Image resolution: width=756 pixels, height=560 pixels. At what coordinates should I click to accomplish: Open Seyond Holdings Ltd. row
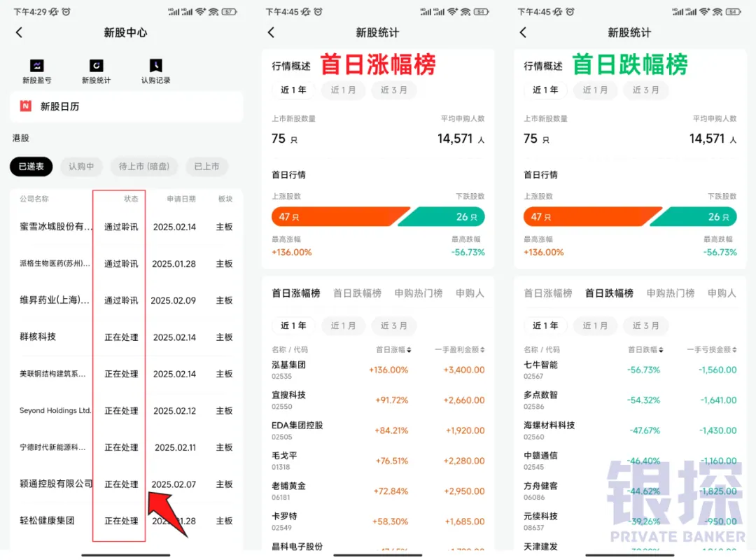[126, 410]
